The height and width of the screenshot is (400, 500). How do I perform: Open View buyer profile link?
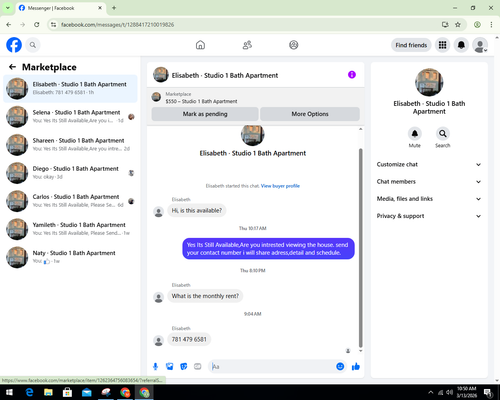click(280, 186)
